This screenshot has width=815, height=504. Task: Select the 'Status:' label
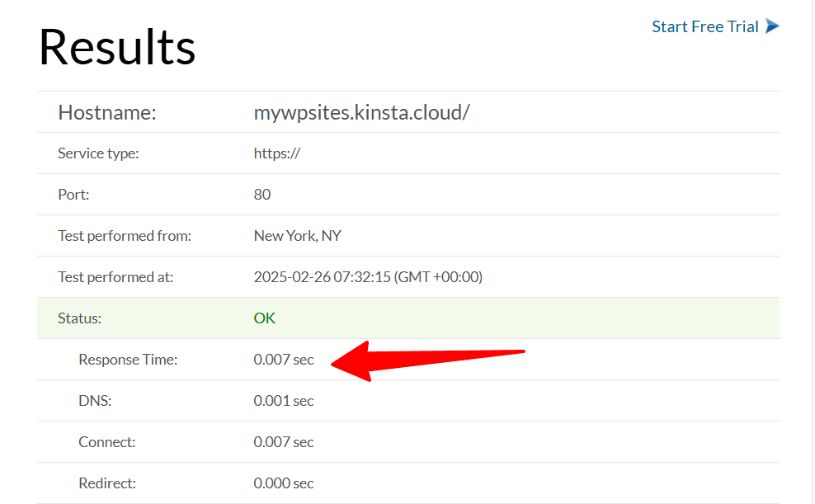click(x=79, y=318)
